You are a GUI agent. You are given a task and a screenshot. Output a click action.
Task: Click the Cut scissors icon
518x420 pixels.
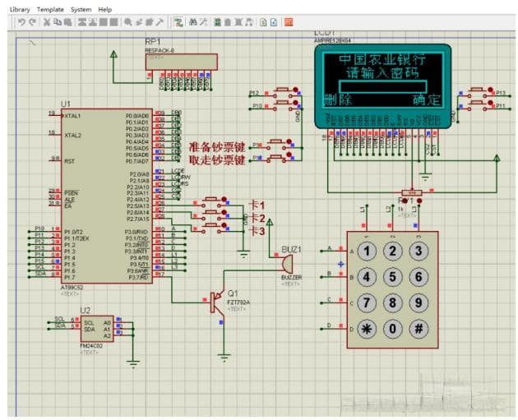tap(47, 22)
